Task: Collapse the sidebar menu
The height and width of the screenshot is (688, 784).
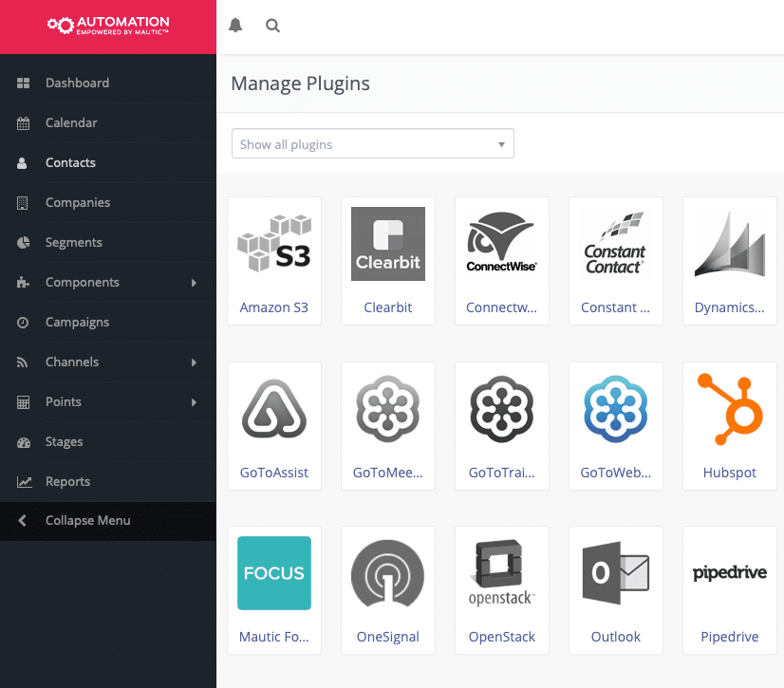Action: pos(88,520)
